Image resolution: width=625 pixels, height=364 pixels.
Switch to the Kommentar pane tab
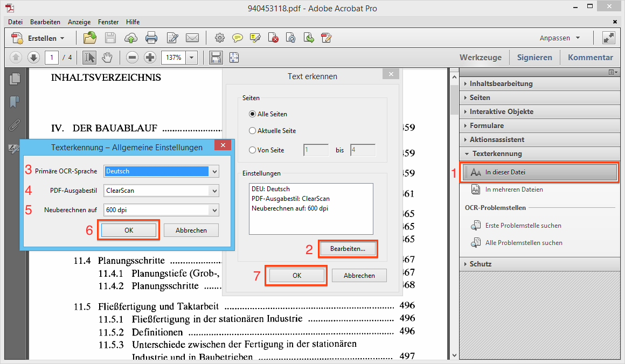coord(590,57)
